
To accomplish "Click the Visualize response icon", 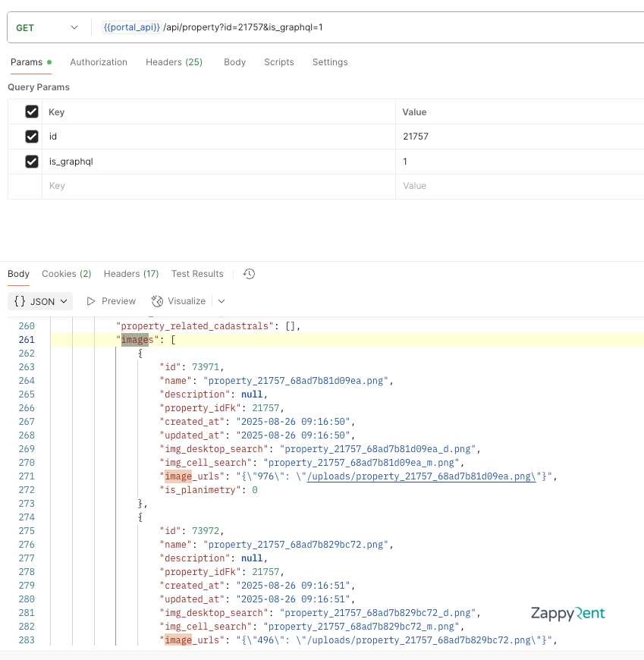I will [157, 301].
